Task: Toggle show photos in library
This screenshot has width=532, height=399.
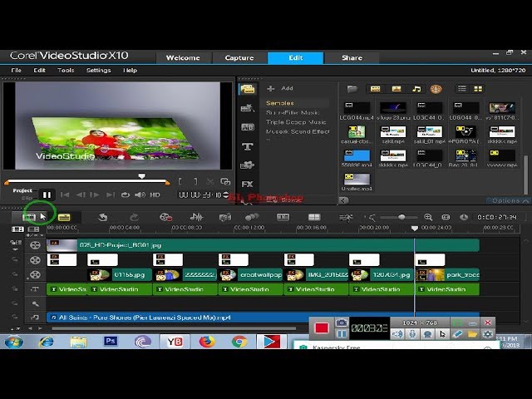Action: point(397,89)
